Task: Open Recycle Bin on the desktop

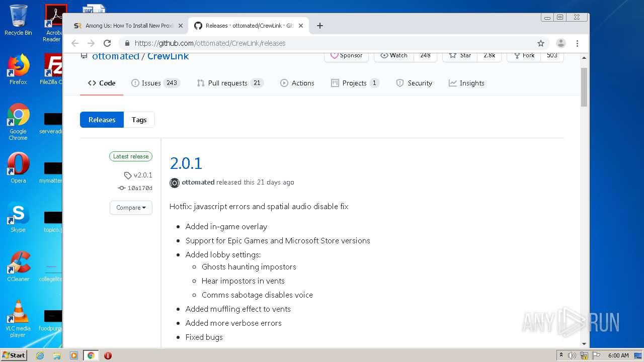Action: [x=18, y=20]
